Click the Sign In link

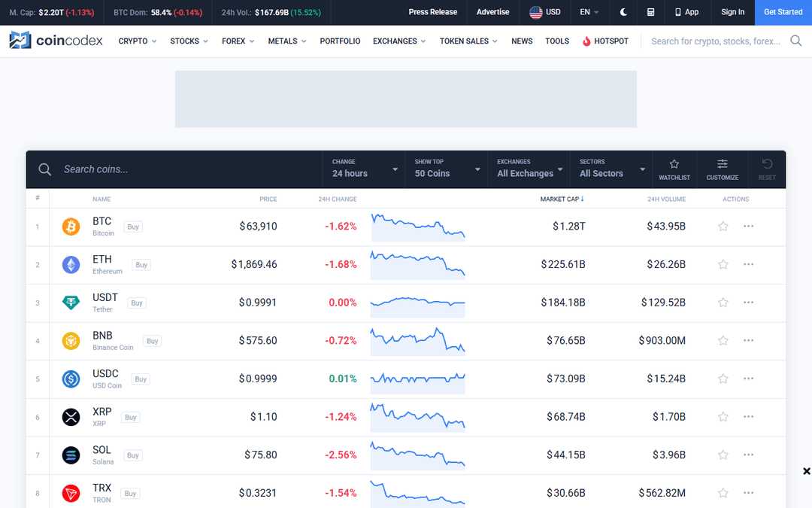pos(733,12)
